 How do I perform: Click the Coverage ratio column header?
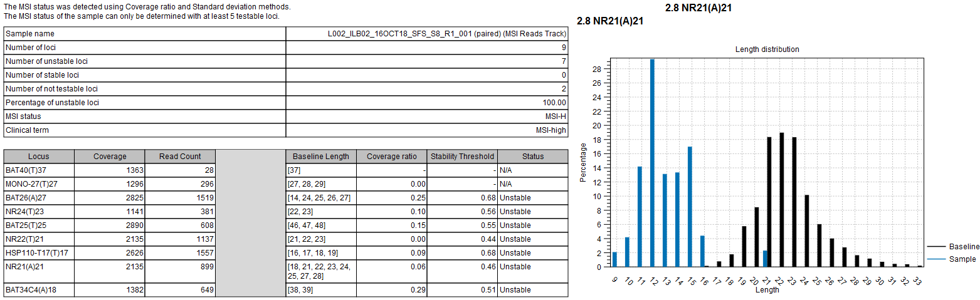coord(391,157)
